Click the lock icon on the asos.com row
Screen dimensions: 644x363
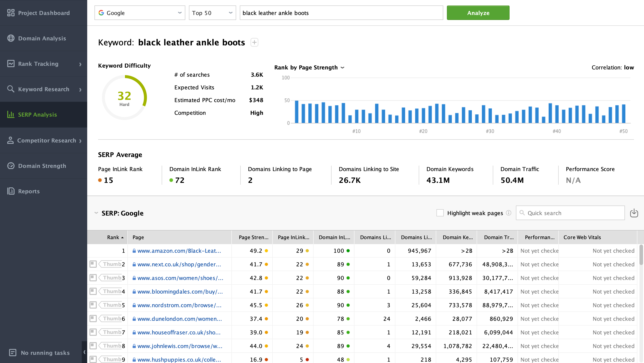point(134,278)
